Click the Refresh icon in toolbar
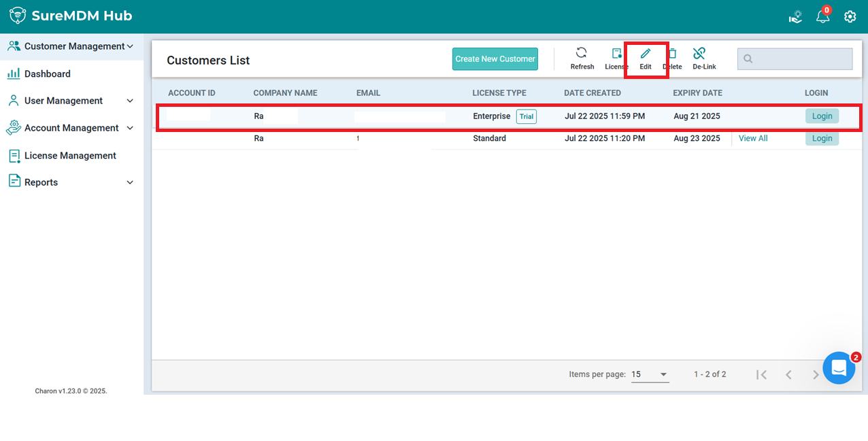This screenshot has height=441, width=868. coord(582,54)
